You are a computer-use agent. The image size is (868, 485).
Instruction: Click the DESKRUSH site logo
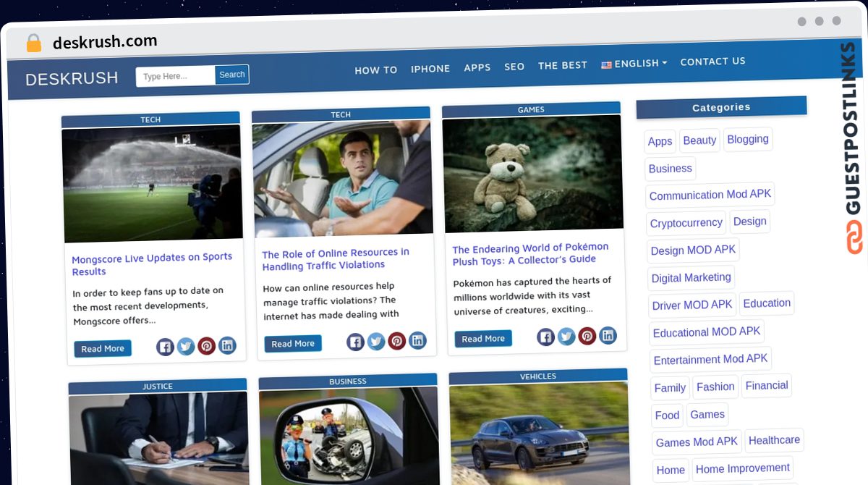[x=72, y=78]
